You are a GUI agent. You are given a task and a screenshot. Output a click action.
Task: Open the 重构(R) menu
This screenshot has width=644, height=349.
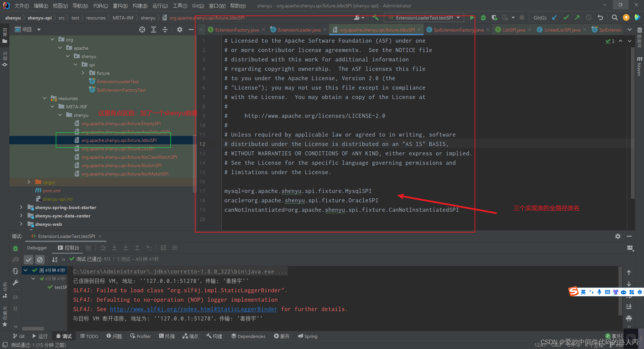120,6
